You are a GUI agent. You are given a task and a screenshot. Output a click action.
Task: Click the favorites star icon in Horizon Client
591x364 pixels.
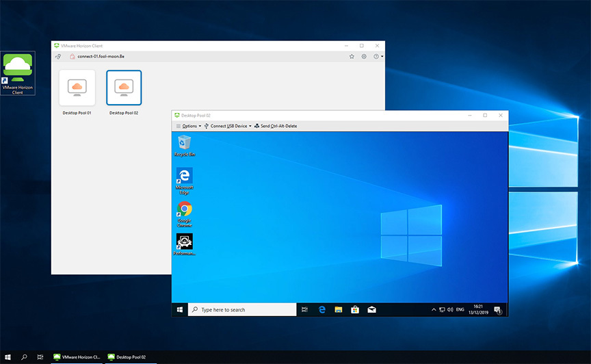(x=352, y=57)
